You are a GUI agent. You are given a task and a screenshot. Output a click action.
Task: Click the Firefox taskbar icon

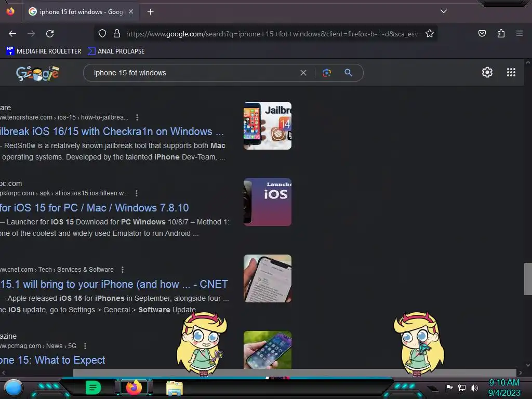(x=134, y=388)
